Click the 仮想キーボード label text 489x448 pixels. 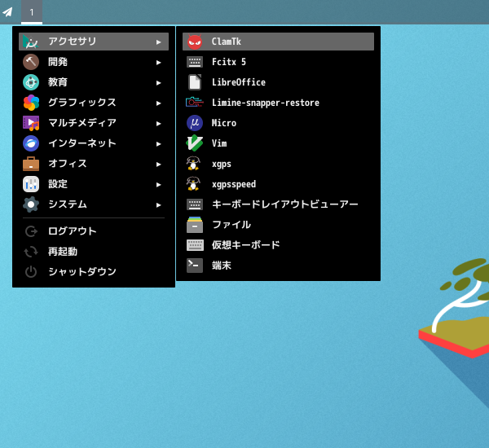click(246, 245)
